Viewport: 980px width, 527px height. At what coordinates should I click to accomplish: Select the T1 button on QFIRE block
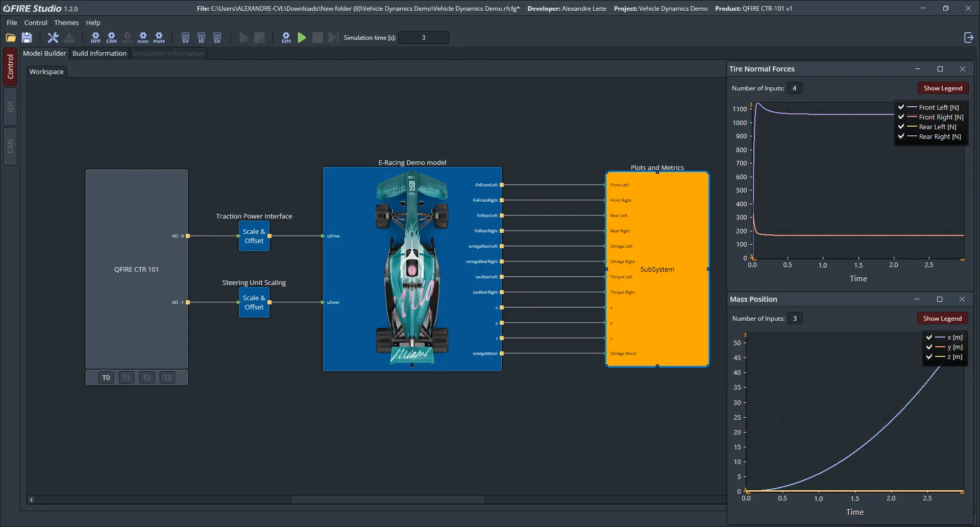[127, 377]
